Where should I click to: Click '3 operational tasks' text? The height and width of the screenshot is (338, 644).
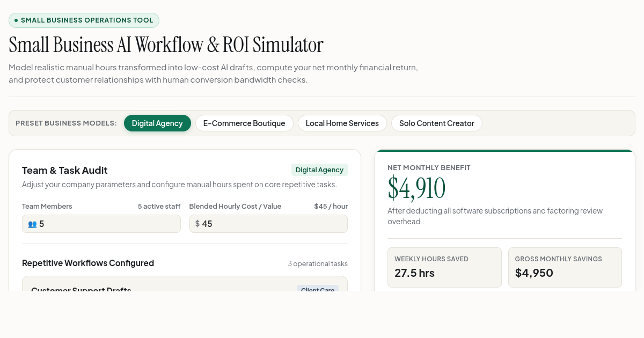tap(318, 263)
